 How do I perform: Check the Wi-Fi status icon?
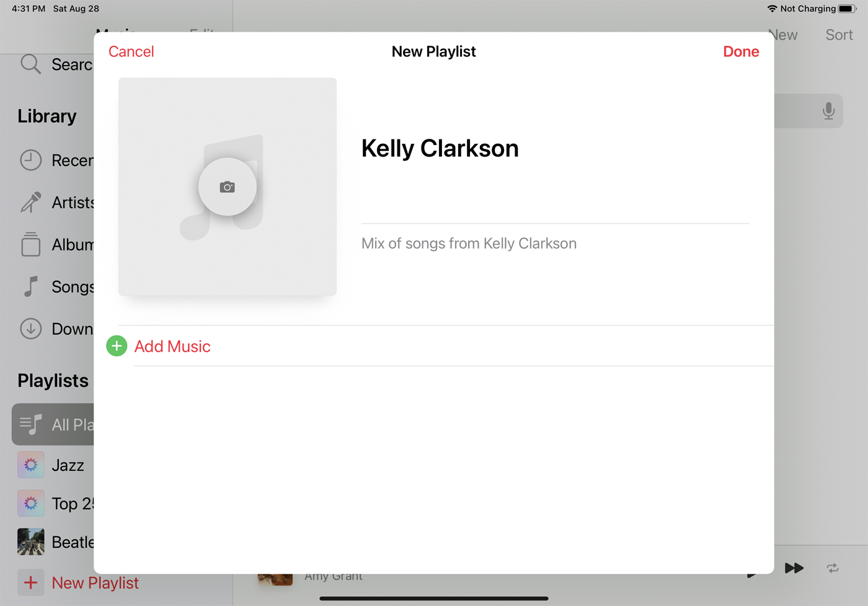point(772,9)
